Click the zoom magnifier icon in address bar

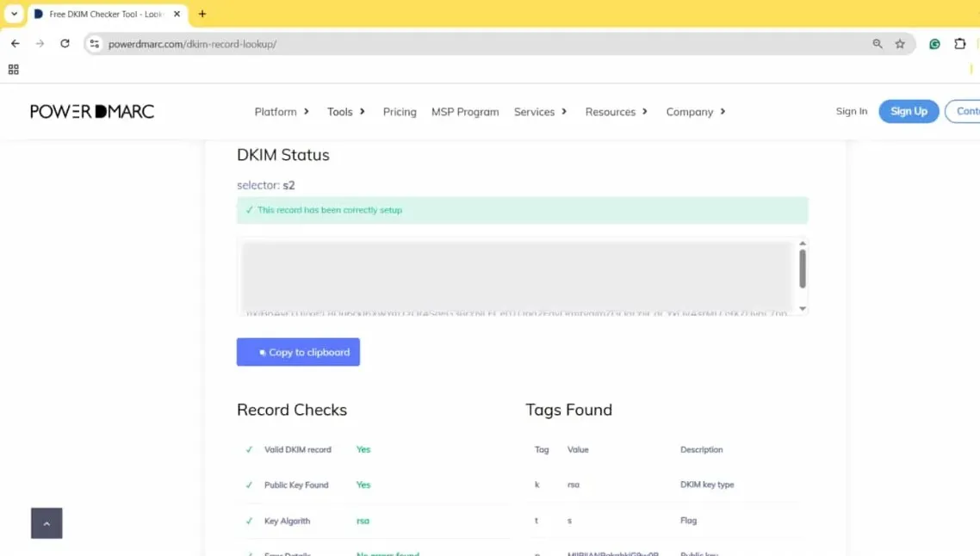(877, 43)
